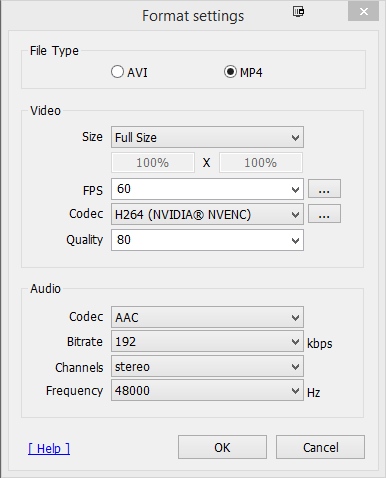Expand the FPS dropdown showing 60

click(x=207, y=189)
